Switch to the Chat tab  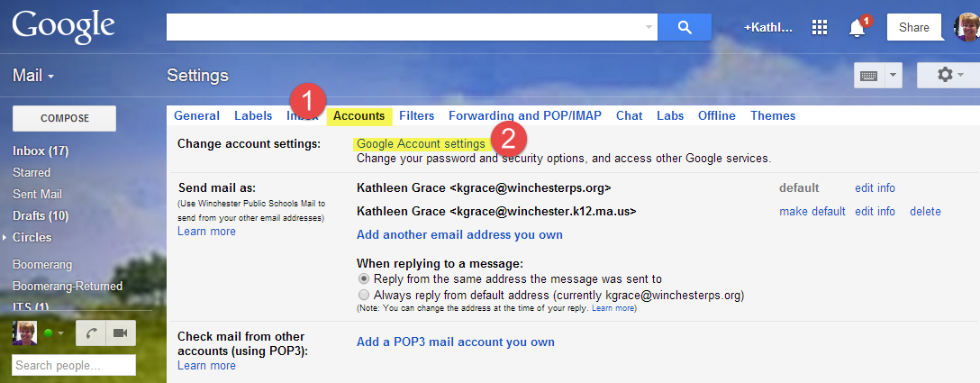629,115
